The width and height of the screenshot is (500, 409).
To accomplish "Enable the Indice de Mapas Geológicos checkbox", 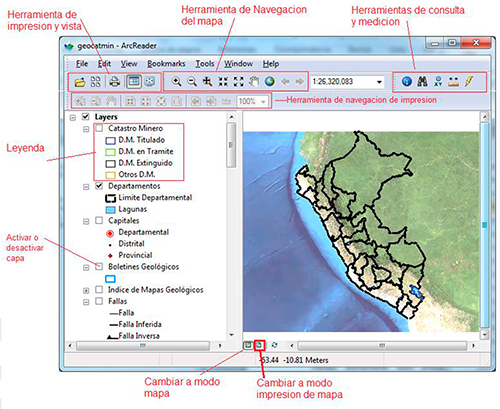I will click(x=99, y=289).
